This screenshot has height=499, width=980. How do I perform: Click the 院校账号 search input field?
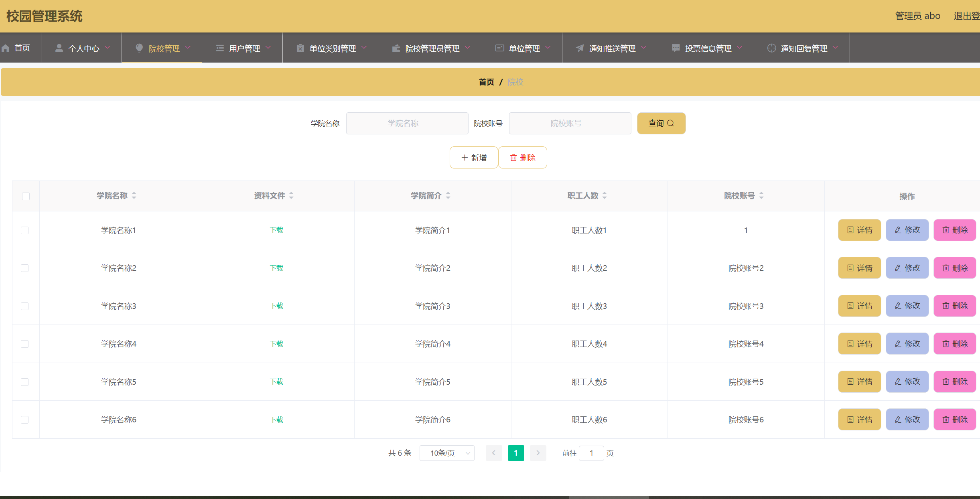click(x=570, y=124)
